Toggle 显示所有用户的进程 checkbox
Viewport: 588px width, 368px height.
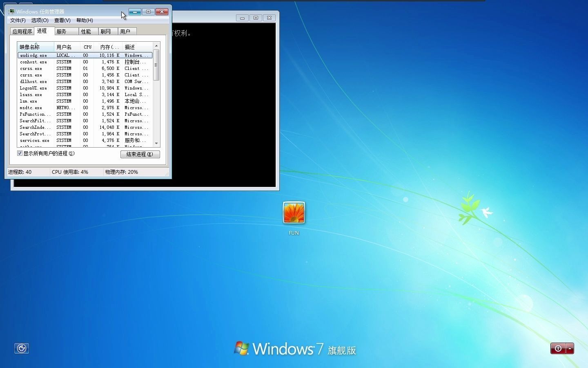(20, 153)
